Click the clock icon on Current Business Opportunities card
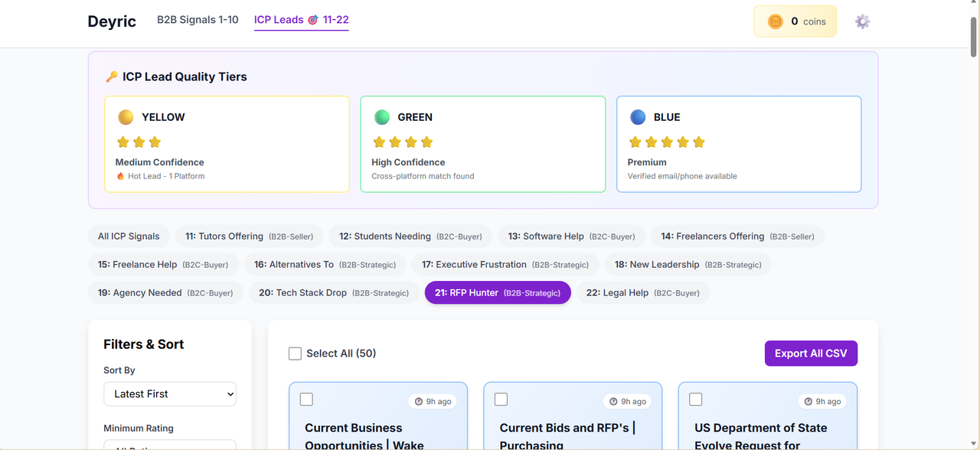The width and height of the screenshot is (980, 450). [419, 401]
